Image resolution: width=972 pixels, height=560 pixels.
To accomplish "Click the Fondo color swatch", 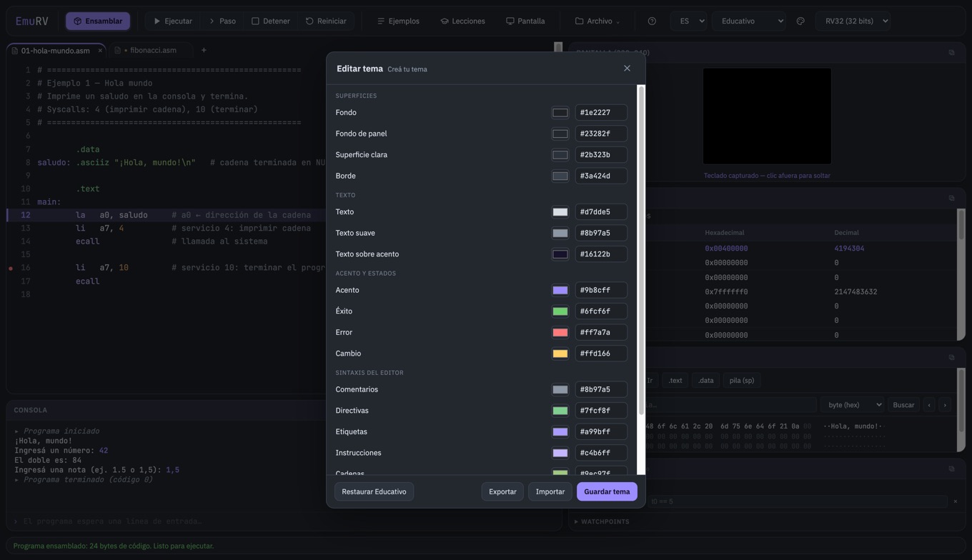I will 560,113.
